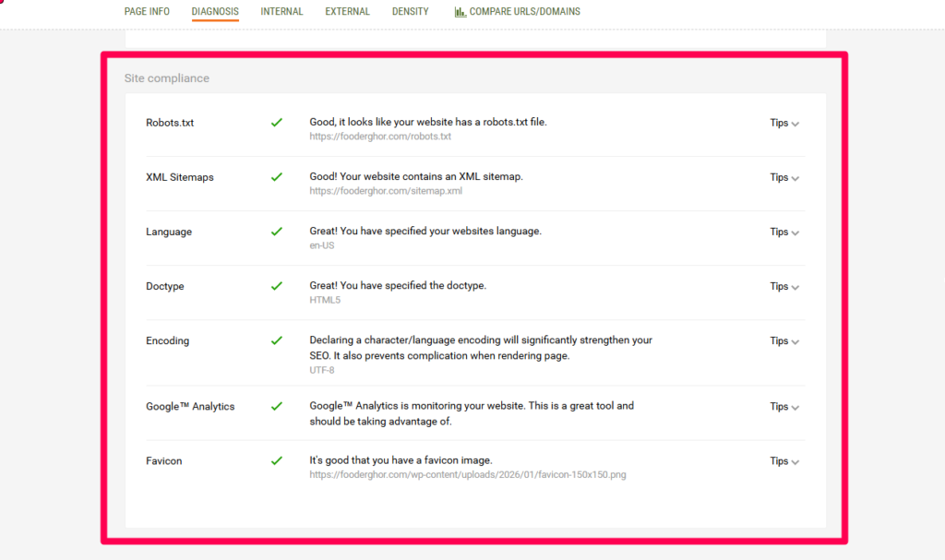The height and width of the screenshot is (560, 945).
Task: Switch to the PAGE INFO tab
Action: [x=147, y=11]
